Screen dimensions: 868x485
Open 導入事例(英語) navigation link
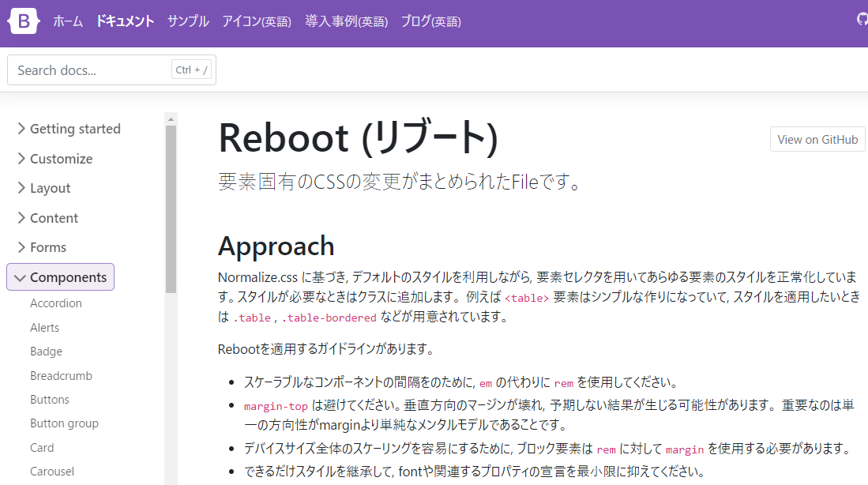347,21
